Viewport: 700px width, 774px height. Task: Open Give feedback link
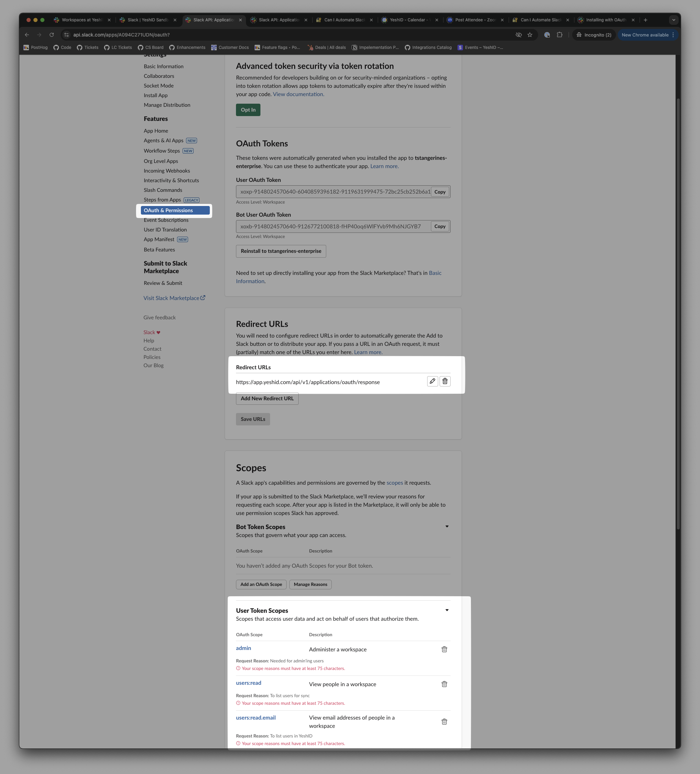(x=159, y=318)
